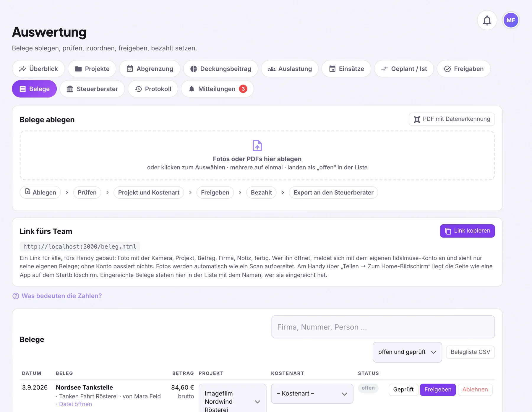Screen dimensions: 532x412
Task: Click the Belegliste CSV export button
Action: click(x=470, y=352)
